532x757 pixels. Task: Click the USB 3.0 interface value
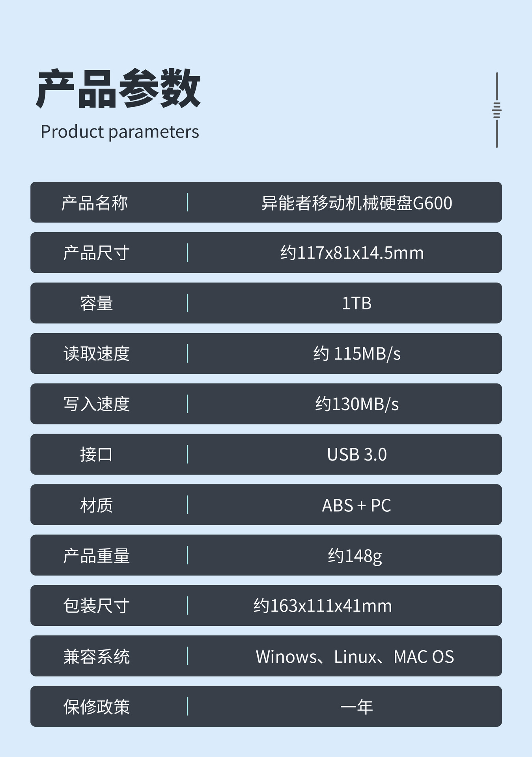coord(357,455)
